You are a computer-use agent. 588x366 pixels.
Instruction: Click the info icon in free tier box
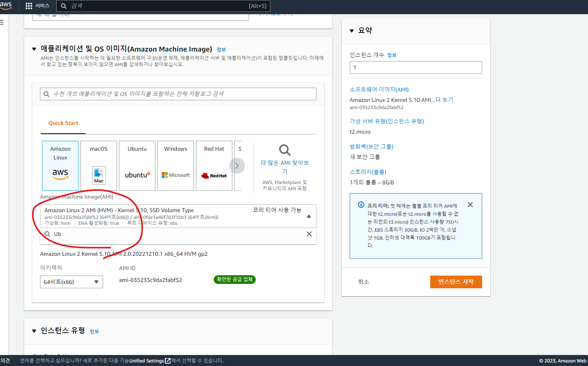(361, 205)
